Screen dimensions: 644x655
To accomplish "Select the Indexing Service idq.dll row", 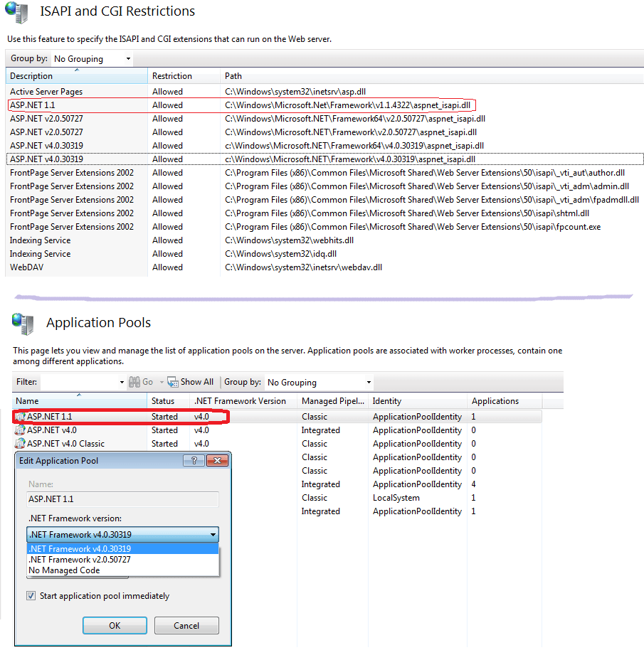I will click(324, 254).
